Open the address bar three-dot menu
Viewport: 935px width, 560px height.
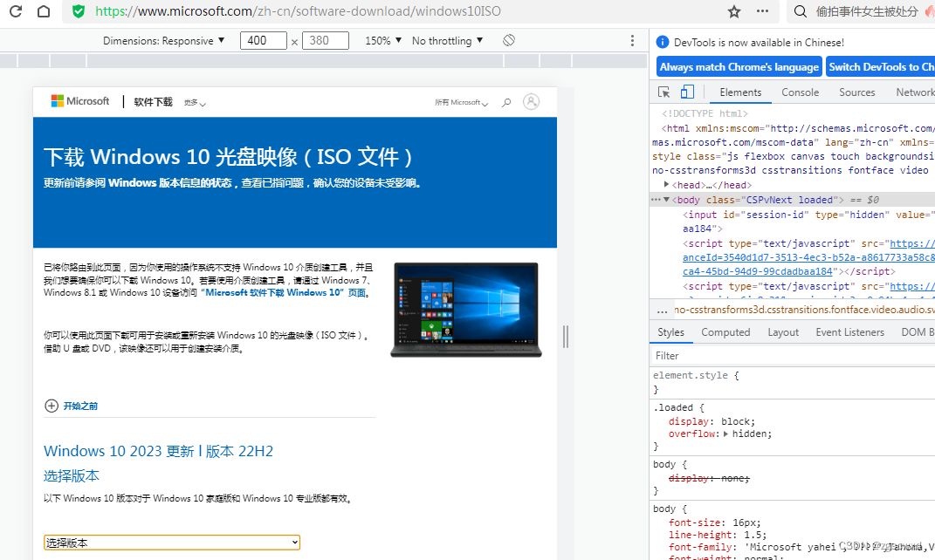pos(762,10)
